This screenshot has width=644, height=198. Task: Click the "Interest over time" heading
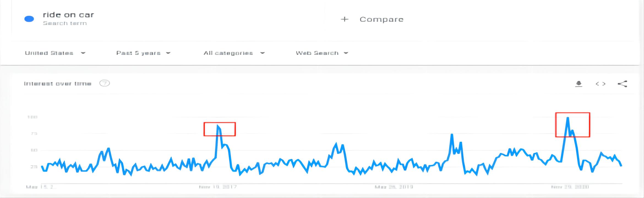(58, 84)
